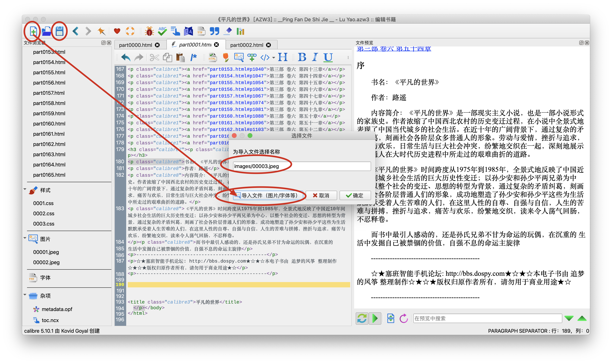Toggle italic I formatting
The height and width of the screenshot is (364, 612).
[x=315, y=57]
